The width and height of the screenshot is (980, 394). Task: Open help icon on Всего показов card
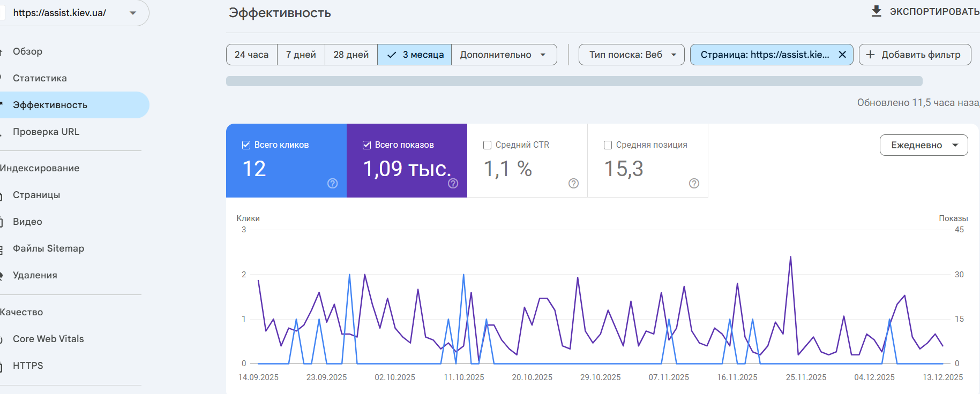click(x=453, y=184)
